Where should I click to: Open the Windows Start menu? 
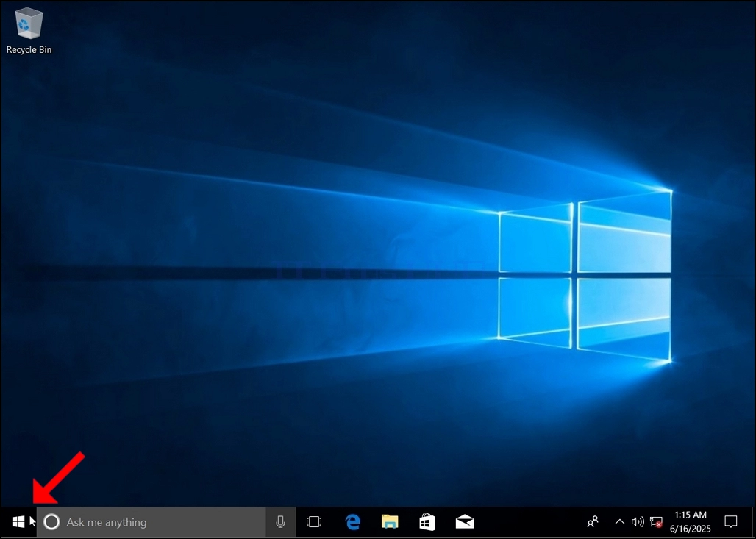tap(18, 521)
